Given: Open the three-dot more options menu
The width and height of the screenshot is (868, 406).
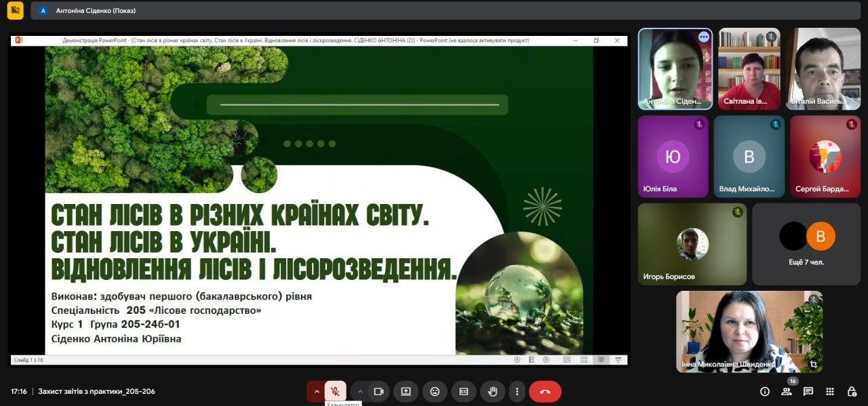Looking at the screenshot, I should (517, 391).
